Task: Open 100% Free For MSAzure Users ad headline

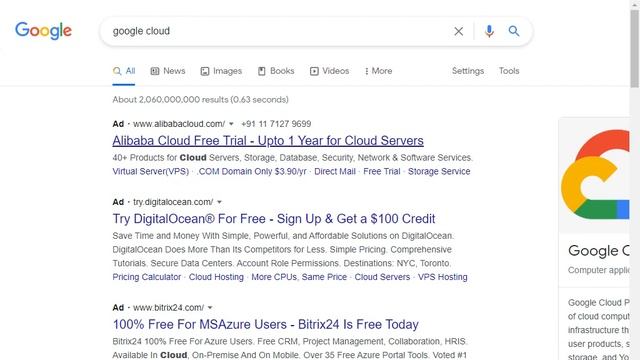Action: pyautogui.click(x=265, y=324)
